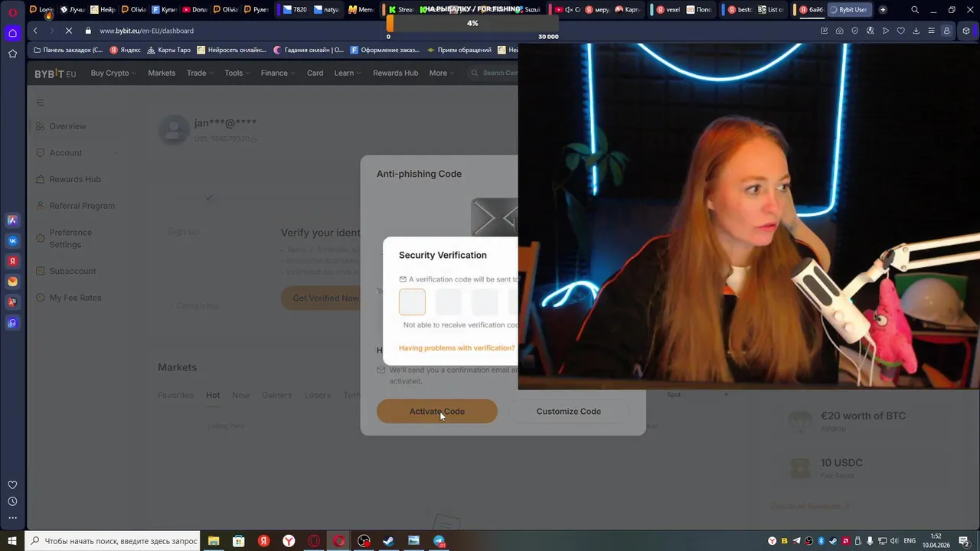Expand the Tools dropdown menu
Viewport: 980px width, 551px height.
[237, 73]
